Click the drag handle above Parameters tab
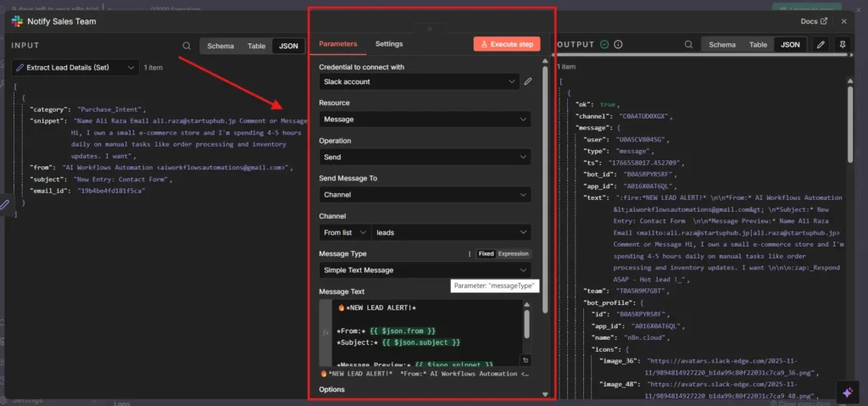Image resolution: width=868 pixels, height=406 pixels. (x=430, y=28)
